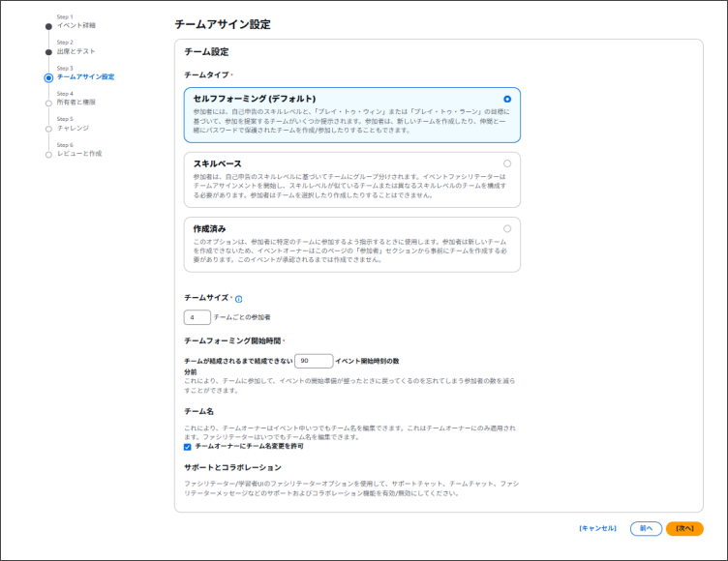Select the スキルベース radio button
The image size is (728, 561).
[x=507, y=163]
